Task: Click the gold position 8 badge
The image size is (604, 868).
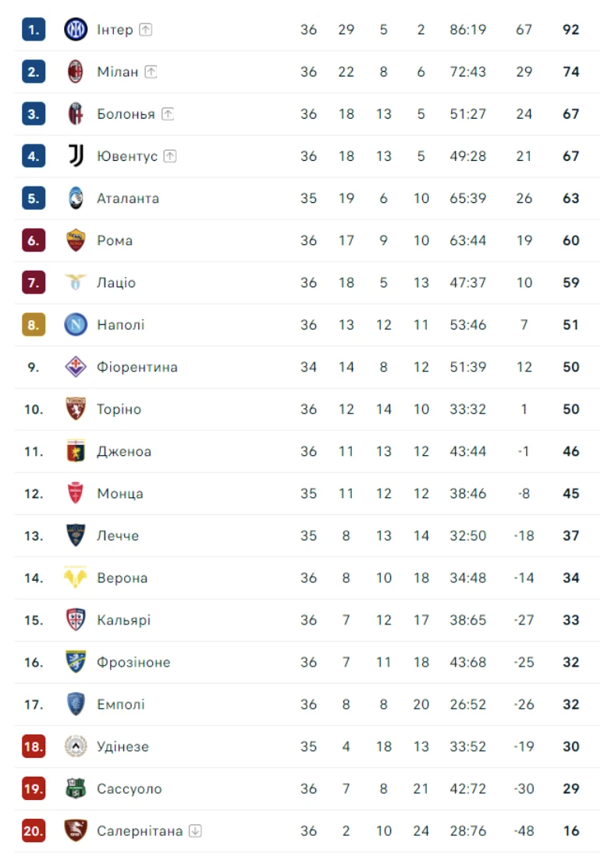Action: coord(34,325)
